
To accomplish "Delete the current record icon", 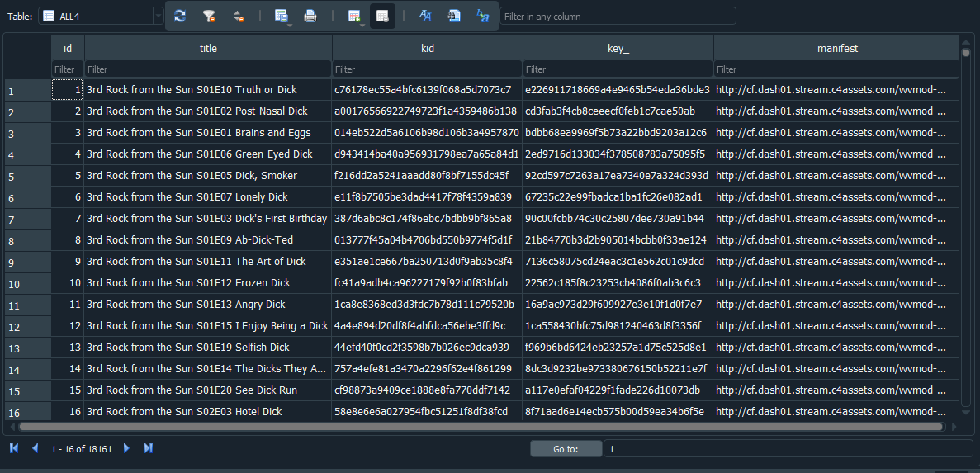I will click(382, 17).
